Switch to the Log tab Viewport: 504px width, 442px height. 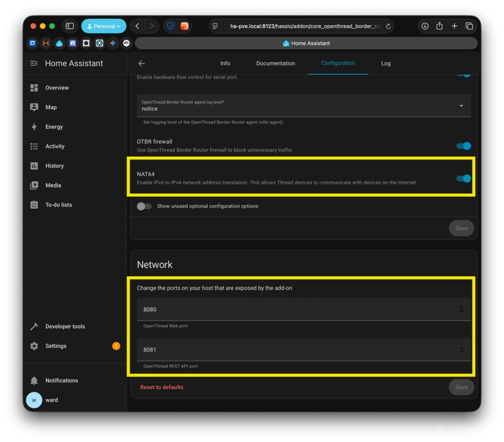(x=386, y=64)
